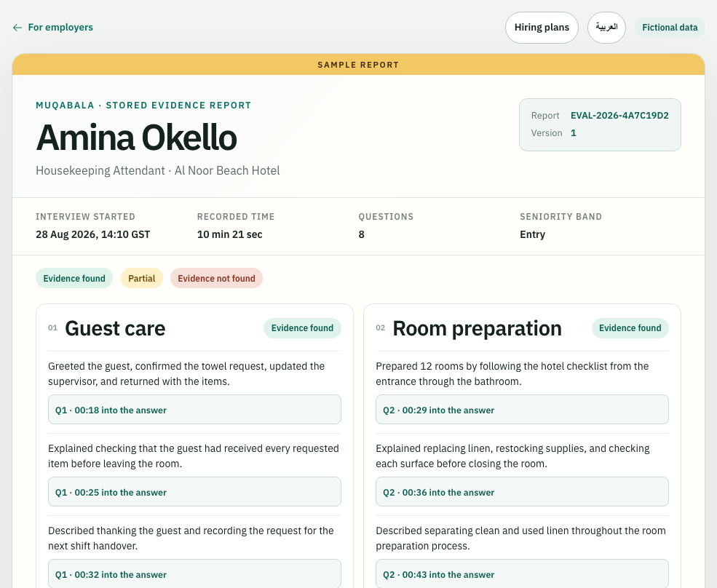Click the Guest care section heading
Screen dimensions: 717x588
[x=115, y=328]
